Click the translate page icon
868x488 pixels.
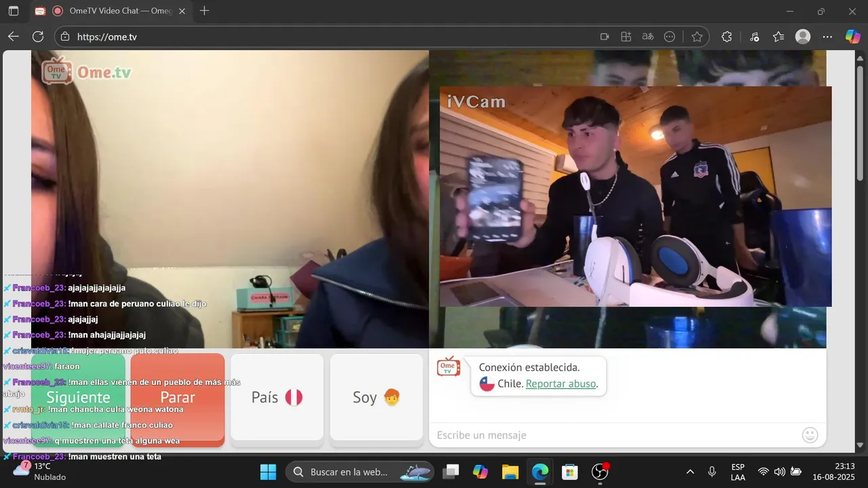tap(648, 37)
